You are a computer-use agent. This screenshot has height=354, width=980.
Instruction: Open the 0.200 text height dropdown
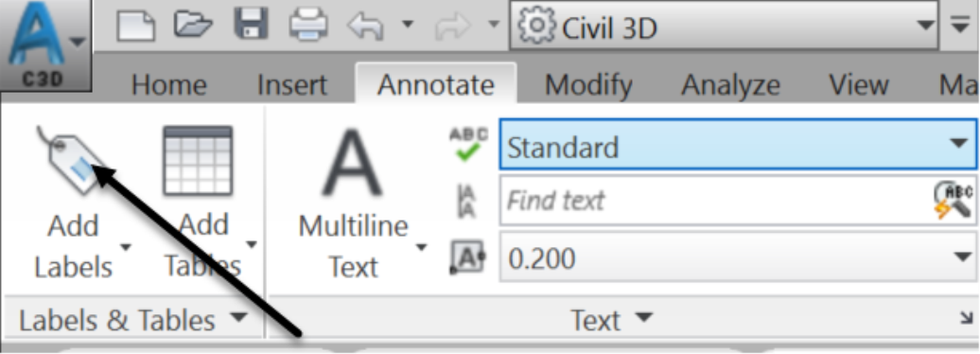click(738, 257)
